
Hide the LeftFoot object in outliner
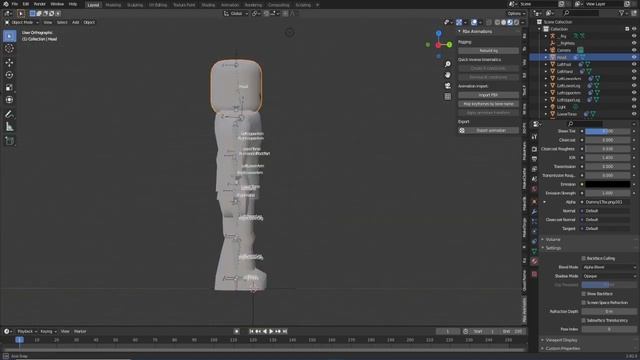634,64
